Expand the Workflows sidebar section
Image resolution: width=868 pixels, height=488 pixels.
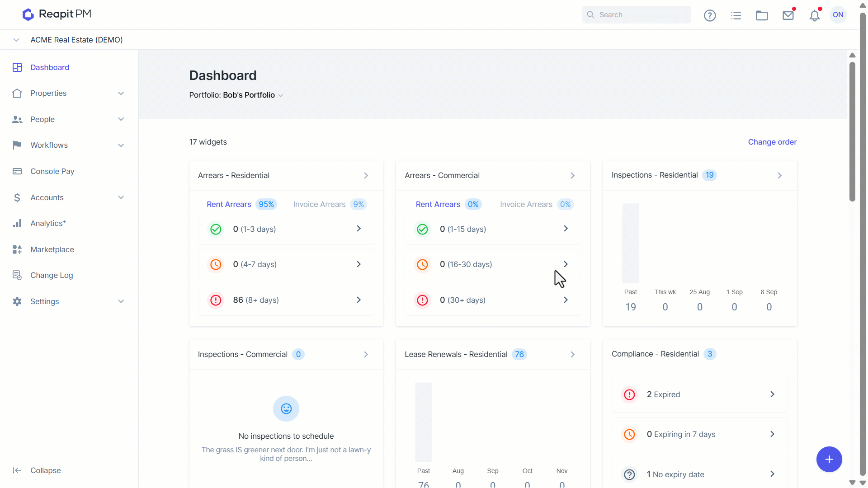(x=69, y=145)
